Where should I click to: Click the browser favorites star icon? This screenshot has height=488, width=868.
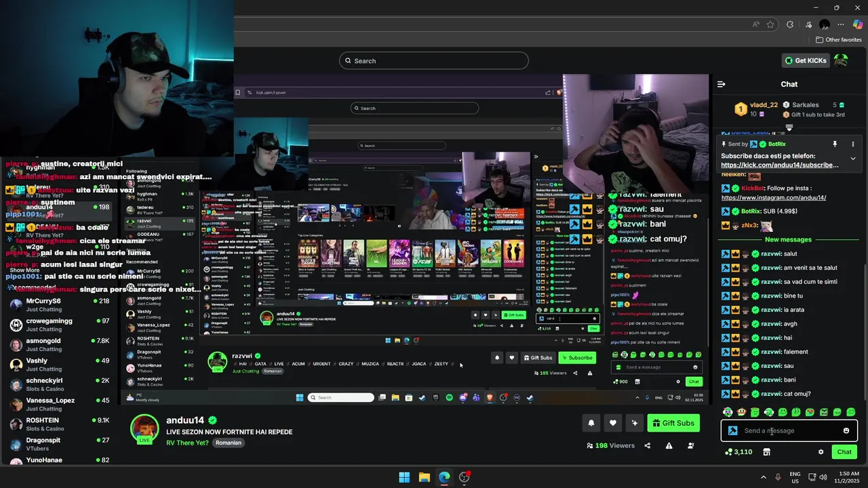coord(770,24)
